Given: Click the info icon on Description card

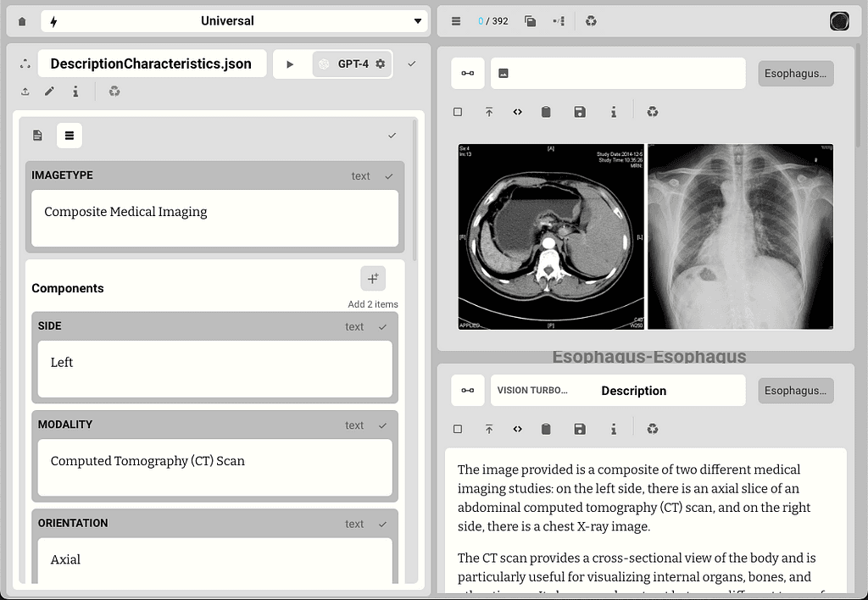Looking at the screenshot, I should pyautogui.click(x=614, y=429).
